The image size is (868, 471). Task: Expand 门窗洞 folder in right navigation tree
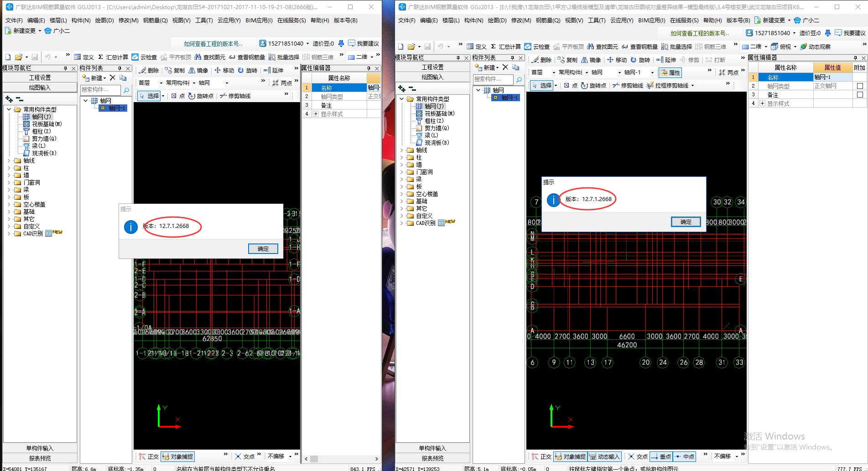pos(402,172)
